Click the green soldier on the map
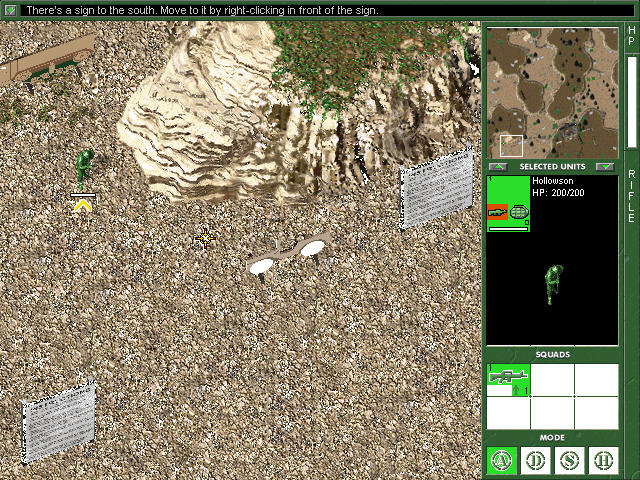Screen dimensions: 640x480 85,168
